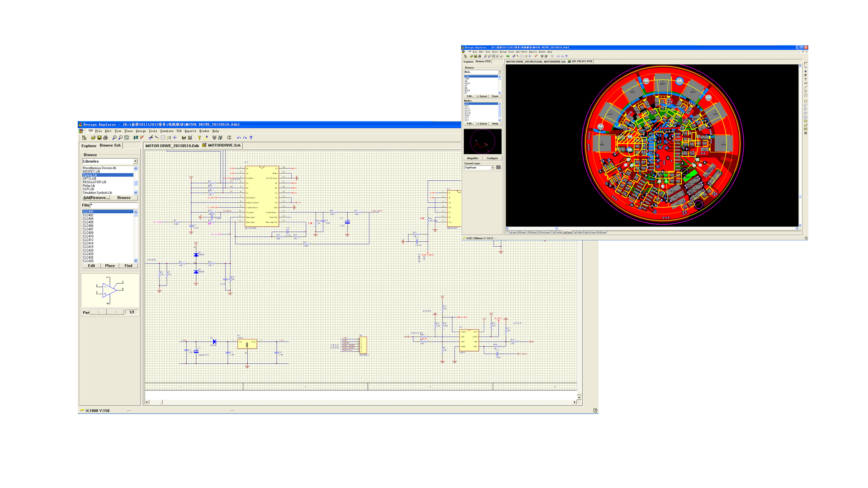Click project manager tree icon in schematic toolbar
Screen dimensions: 868x488
click(84, 138)
